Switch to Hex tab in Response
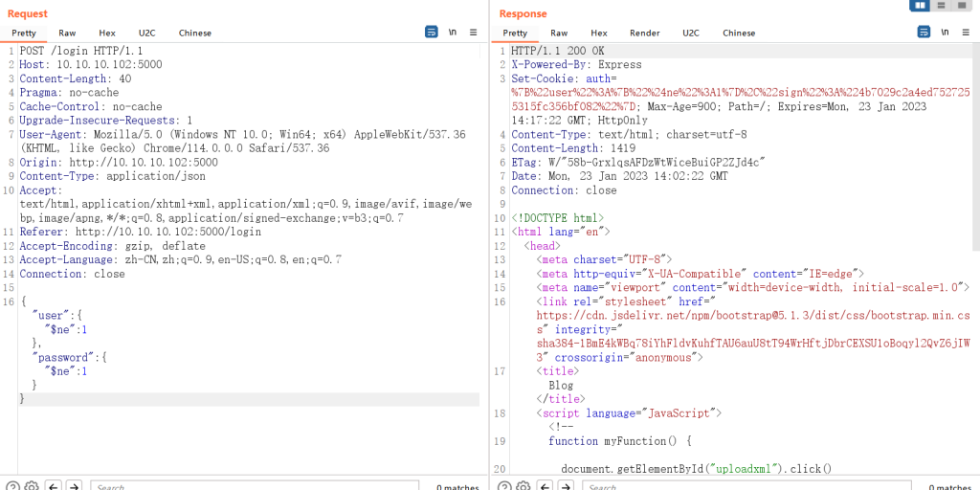980x490 pixels. [598, 33]
